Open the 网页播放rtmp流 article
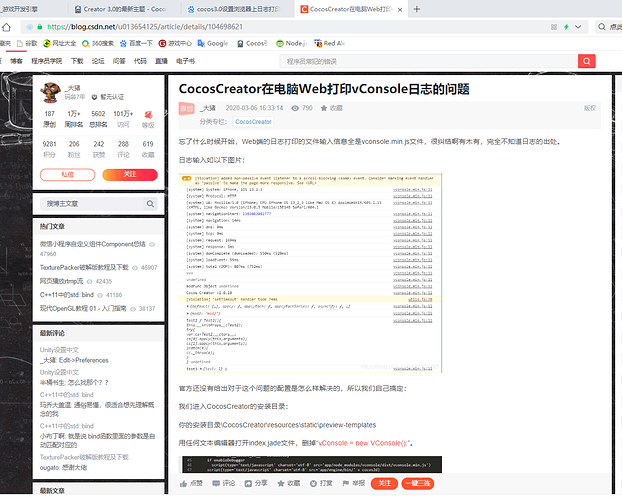Screen dimensions: 622x500 [61, 281]
